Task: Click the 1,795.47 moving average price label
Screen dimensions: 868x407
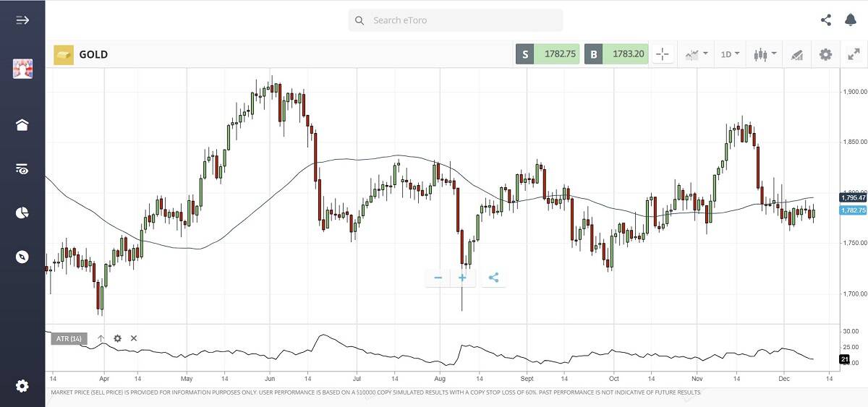Action: click(x=853, y=197)
